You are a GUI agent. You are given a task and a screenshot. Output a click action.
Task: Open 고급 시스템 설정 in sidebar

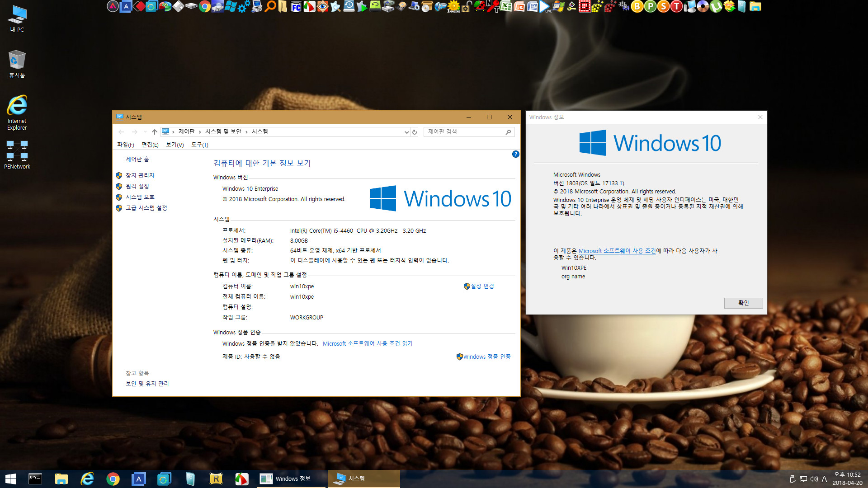[x=146, y=208]
